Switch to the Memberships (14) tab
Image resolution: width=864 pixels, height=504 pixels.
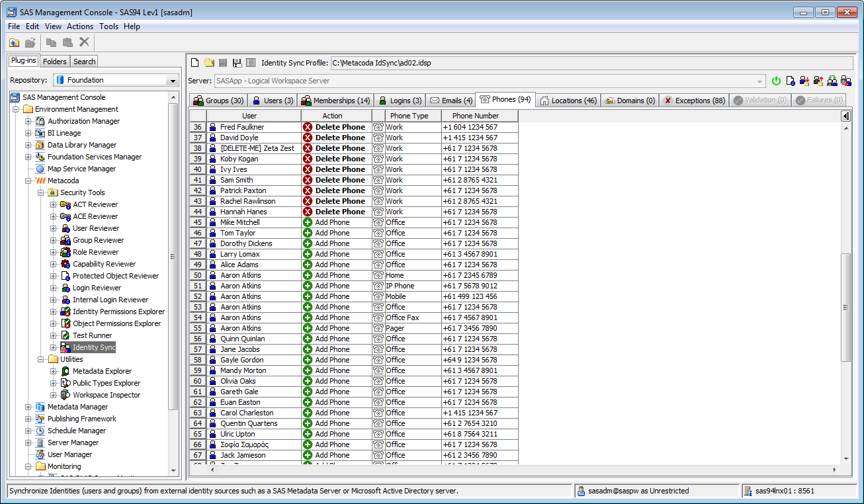335,101
